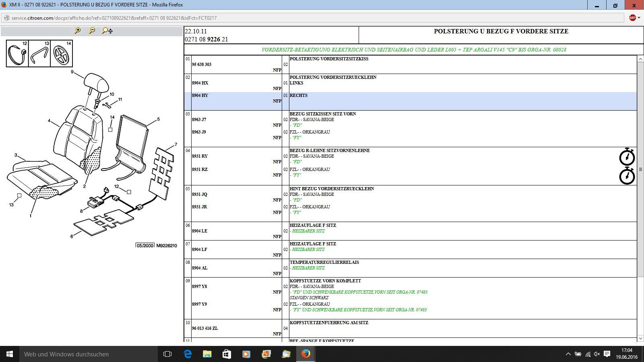Zoom out of the parts diagram

pyautogui.click(x=92, y=31)
